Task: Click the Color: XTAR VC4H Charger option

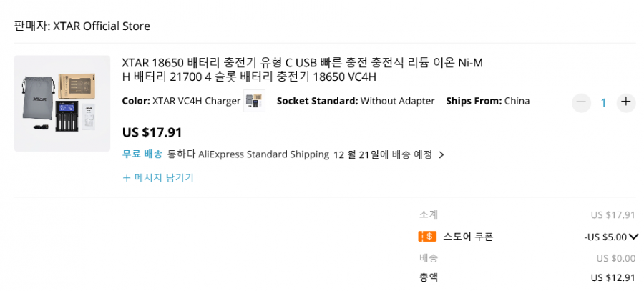Action: pyautogui.click(x=181, y=101)
